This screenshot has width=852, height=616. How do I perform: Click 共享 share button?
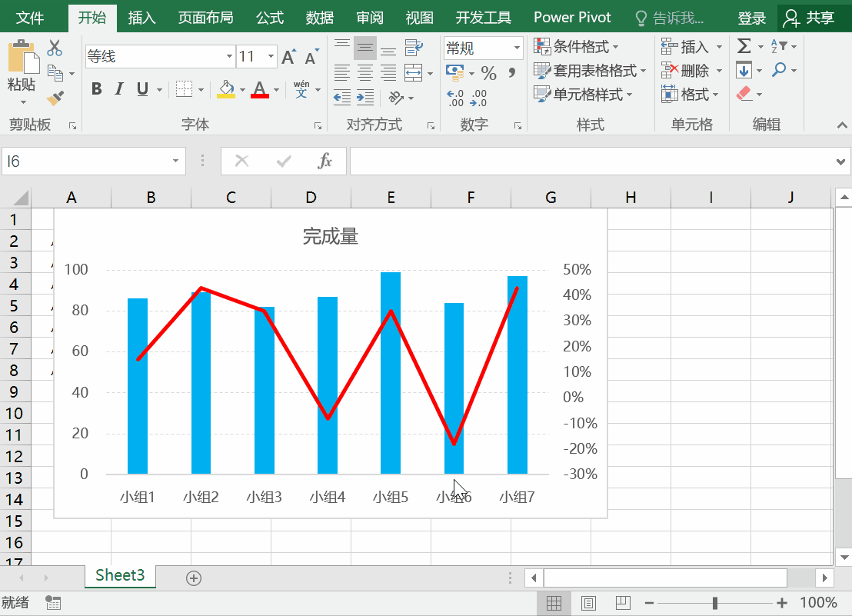[x=810, y=18]
